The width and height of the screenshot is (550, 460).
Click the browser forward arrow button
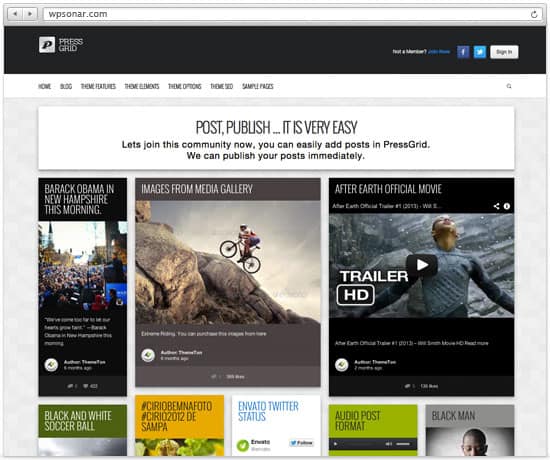click(x=30, y=14)
